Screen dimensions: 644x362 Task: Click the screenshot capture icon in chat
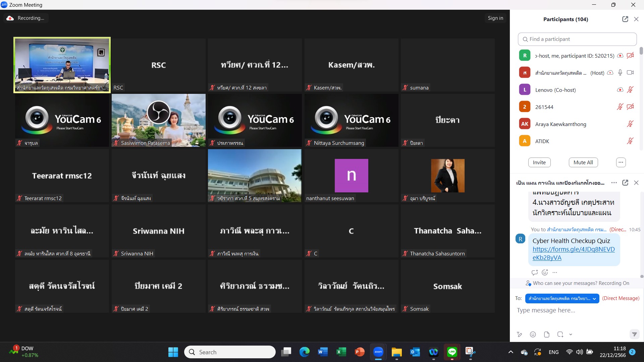click(x=560, y=334)
